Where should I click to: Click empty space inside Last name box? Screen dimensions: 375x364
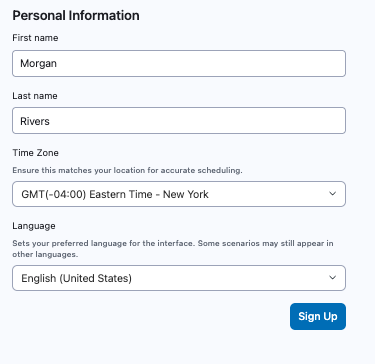[x=200, y=120]
